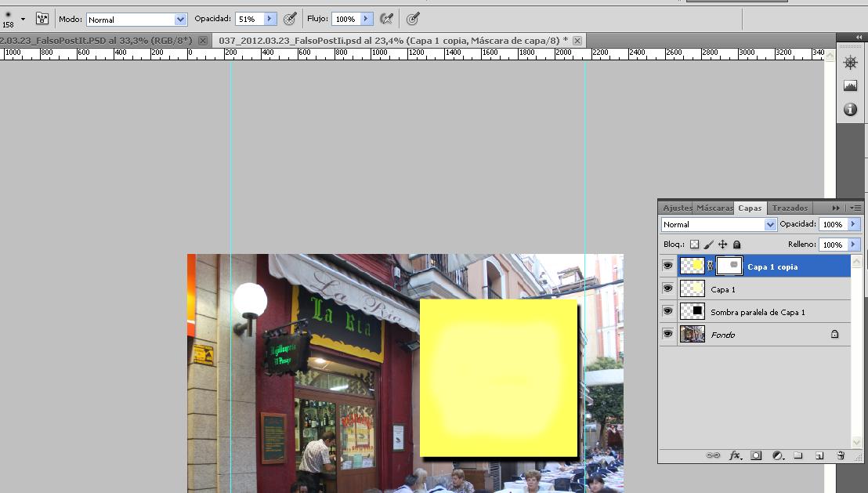Create new adjustment layer icon
Screen dimensions: 868x493
click(778, 455)
